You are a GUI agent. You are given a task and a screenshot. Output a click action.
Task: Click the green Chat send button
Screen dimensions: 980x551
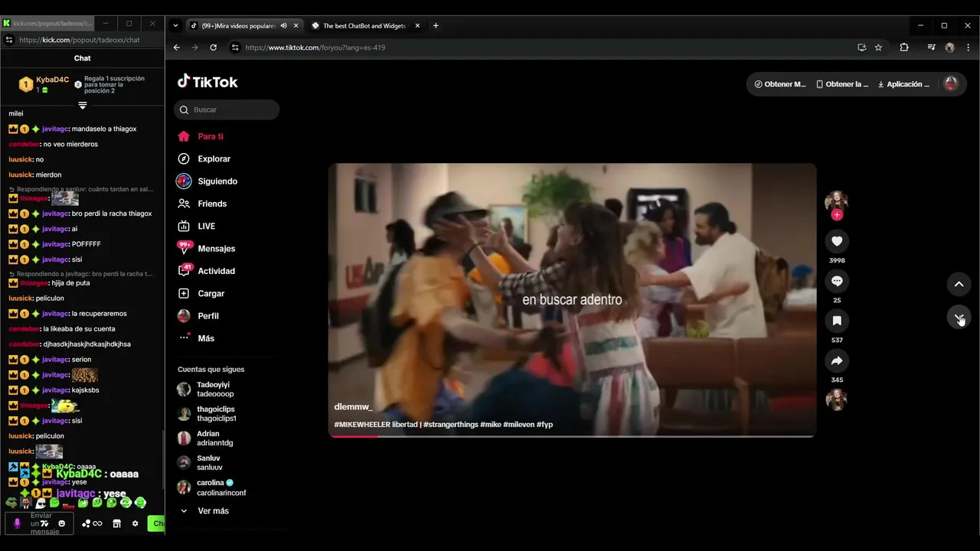pyautogui.click(x=156, y=523)
